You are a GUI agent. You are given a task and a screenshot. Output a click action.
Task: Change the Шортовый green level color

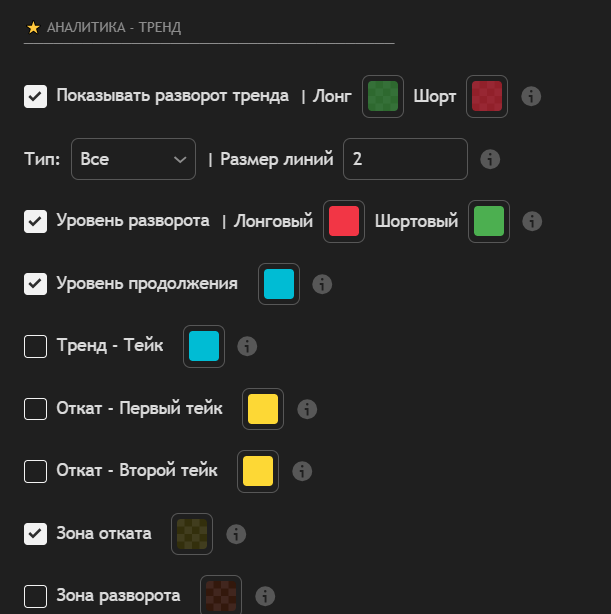pos(489,221)
